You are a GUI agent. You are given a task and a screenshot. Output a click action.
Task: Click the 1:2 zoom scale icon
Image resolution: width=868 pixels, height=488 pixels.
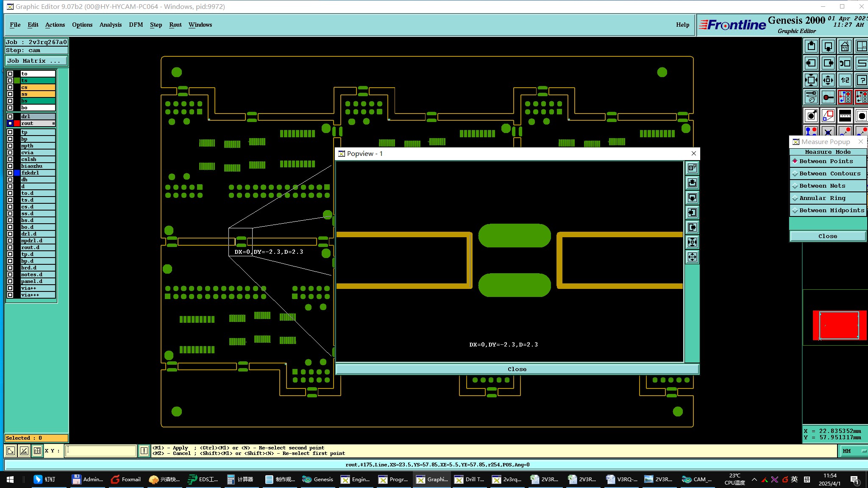(845, 80)
